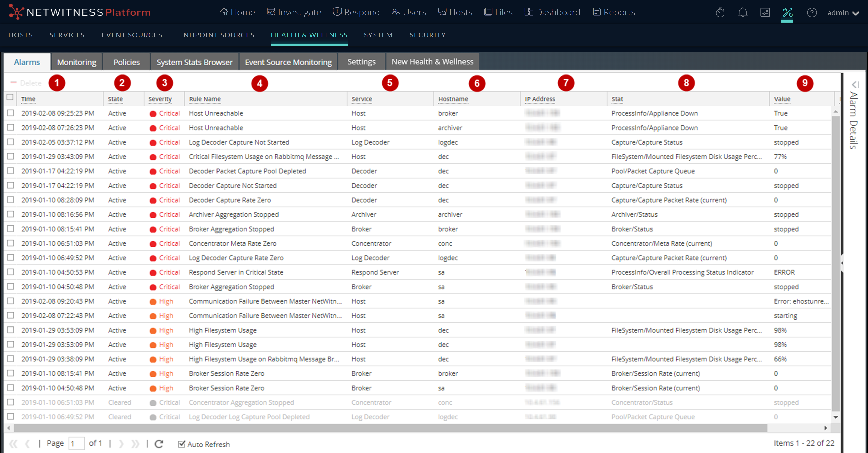
Task: Switch to the Policies tab
Action: click(126, 62)
